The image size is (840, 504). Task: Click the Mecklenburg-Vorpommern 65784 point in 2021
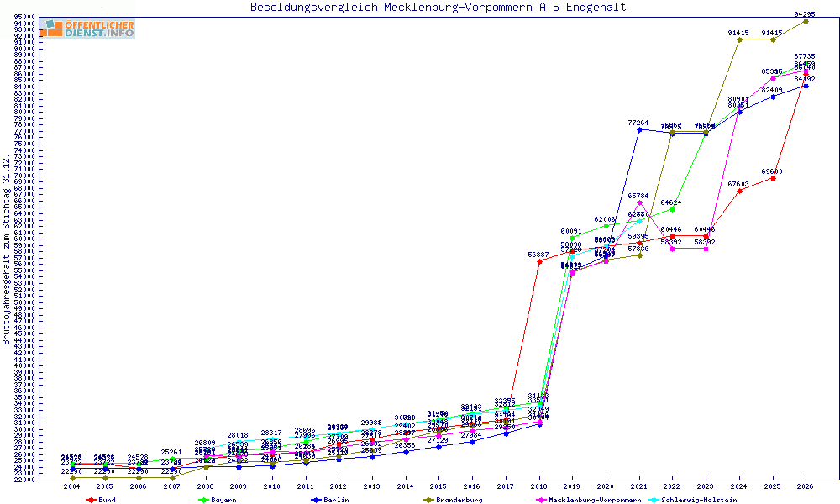point(639,202)
